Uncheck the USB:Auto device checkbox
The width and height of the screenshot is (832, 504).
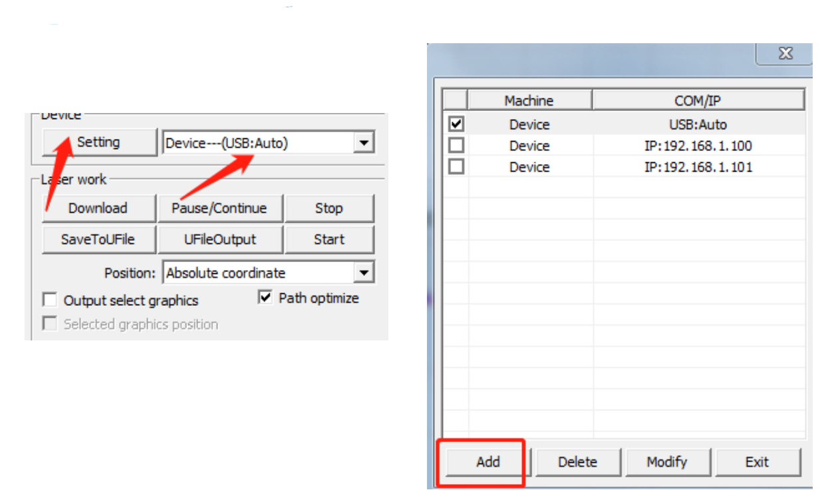(456, 124)
